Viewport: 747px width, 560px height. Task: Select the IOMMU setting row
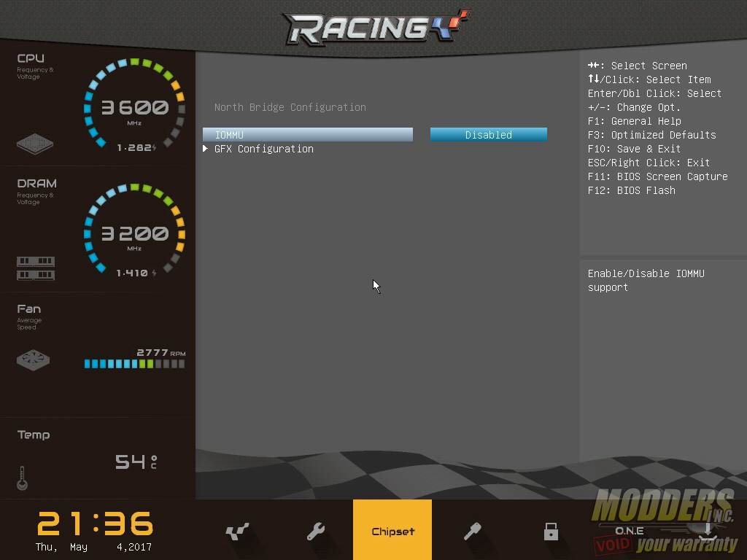tap(308, 135)
